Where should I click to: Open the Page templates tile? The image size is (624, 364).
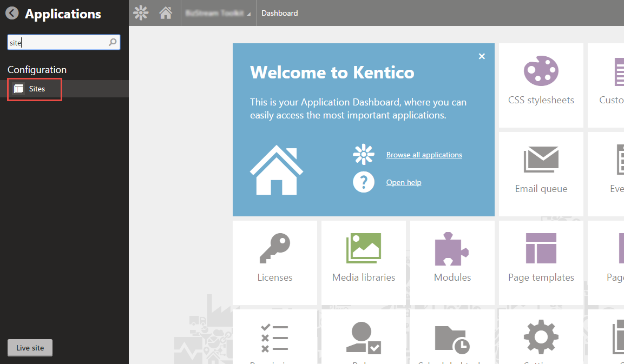[x=541, y=263]
